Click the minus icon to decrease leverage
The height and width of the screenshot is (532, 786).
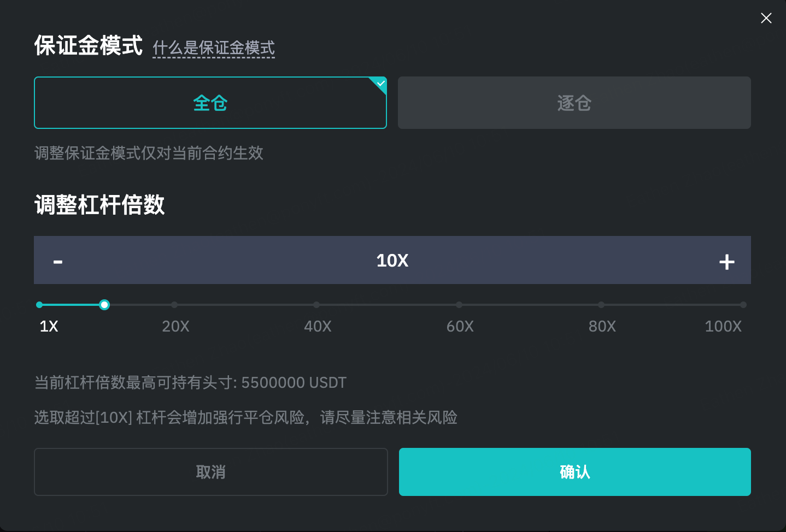pos(57,261)
